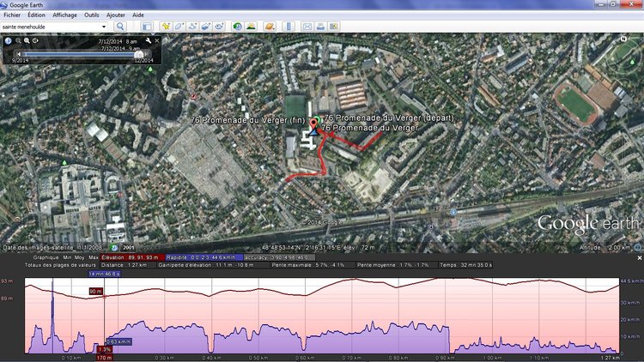Open the Fichier menu

pos(12,15)
